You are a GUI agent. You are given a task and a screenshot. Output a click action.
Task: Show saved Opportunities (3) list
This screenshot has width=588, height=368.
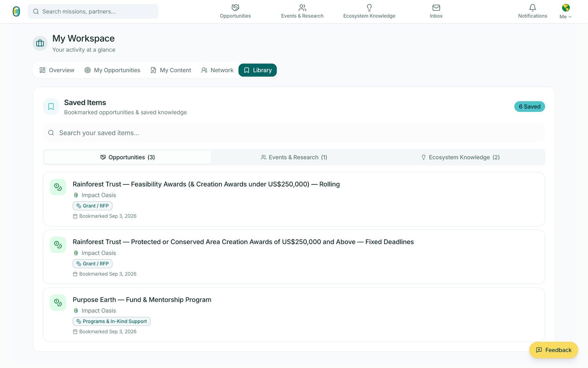[127, 157]
